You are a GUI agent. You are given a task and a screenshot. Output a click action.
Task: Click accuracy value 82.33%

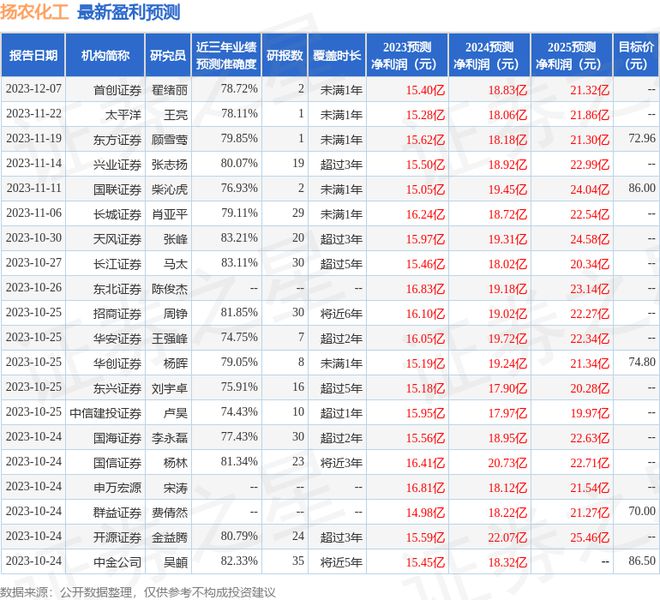239,561
